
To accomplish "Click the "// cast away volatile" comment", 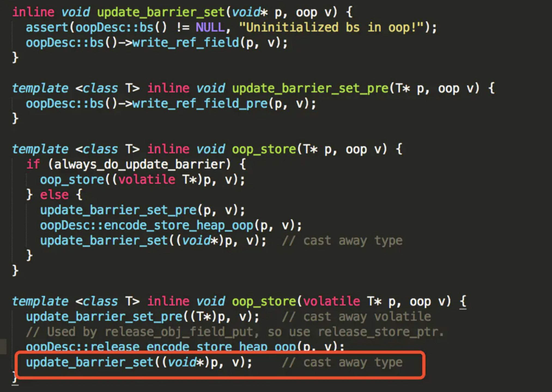I will (356, 317).
